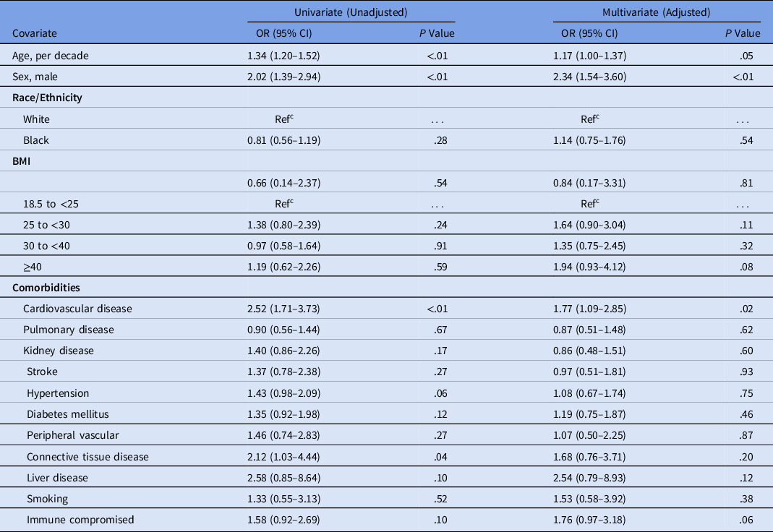Select the Multivariate (Adjusted) header

click(657, 12)
